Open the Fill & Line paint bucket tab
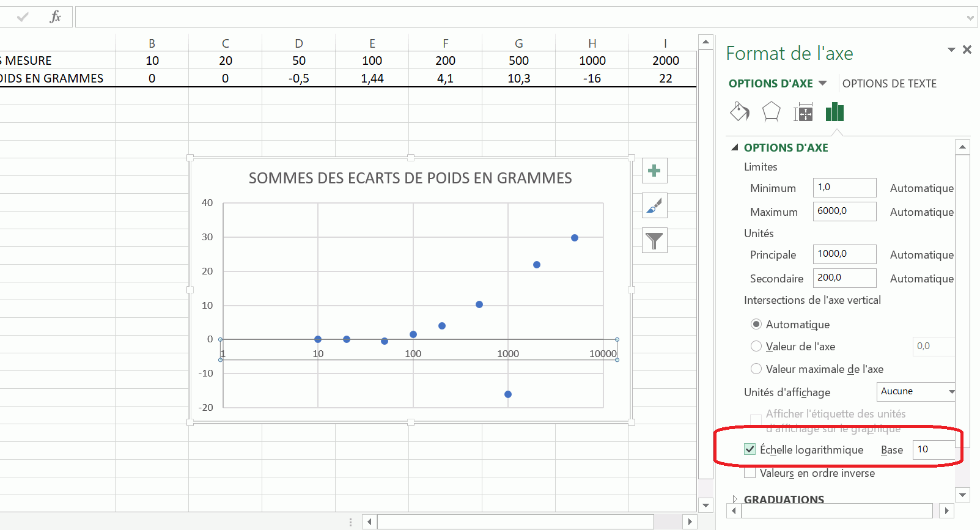980x530 pixels. pos(740,112)
